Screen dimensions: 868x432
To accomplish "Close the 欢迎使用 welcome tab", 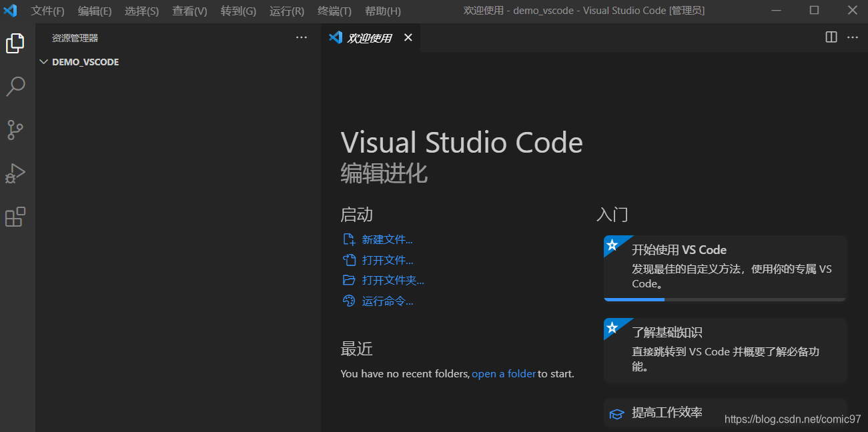I will tap(408, 37).
